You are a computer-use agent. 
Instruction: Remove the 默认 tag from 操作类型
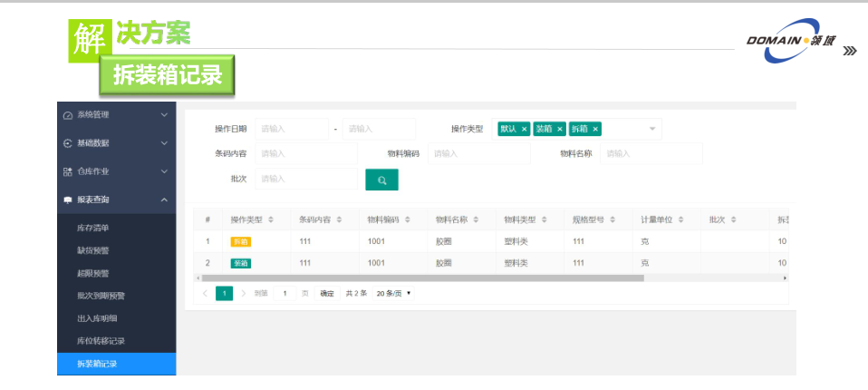point(524,129)
